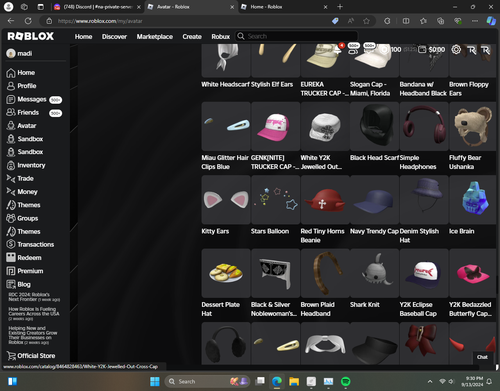This screenshot has height=391, width=500.
Task: Click the Robux balance showing 100
Action: tap(392, 50)
